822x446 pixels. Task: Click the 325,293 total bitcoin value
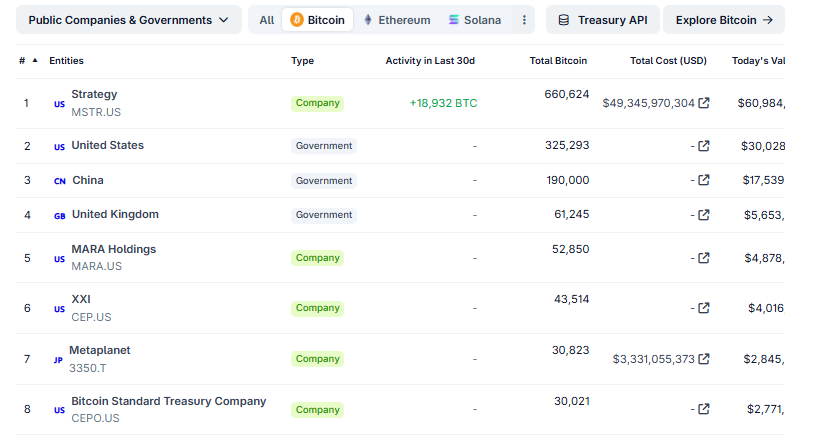[567, 145]
